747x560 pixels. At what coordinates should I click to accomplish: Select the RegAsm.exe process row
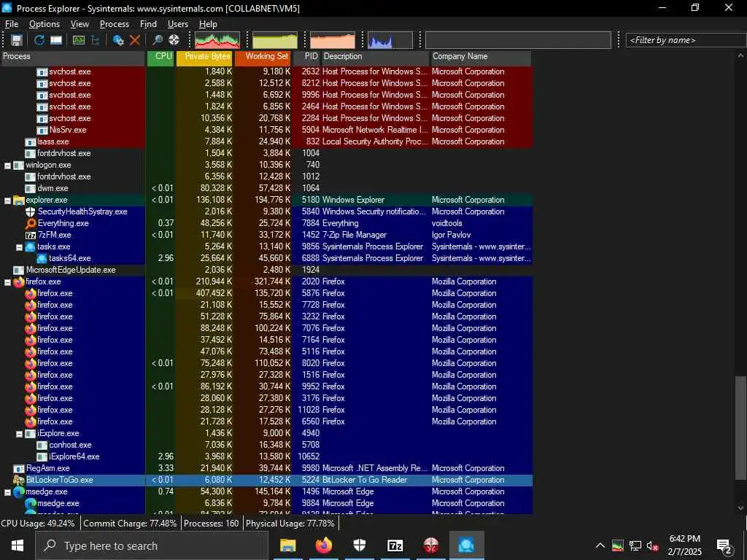click(x=266, y=468)
